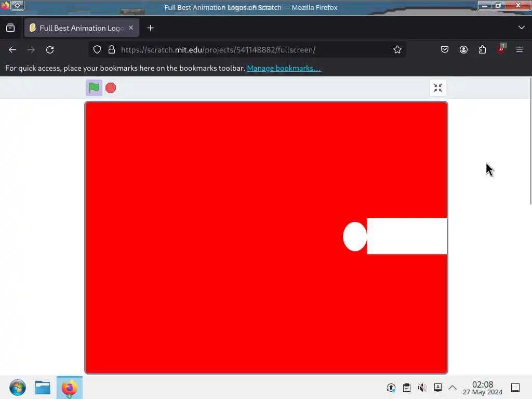Image resolution: width=532 pixels, height=399 pixels.
Task: Go back to the previous page
Action: (12, 50)
